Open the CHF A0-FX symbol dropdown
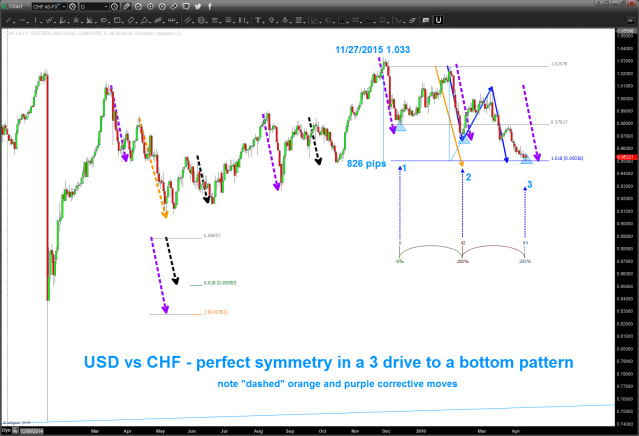 tap(50, 7)
